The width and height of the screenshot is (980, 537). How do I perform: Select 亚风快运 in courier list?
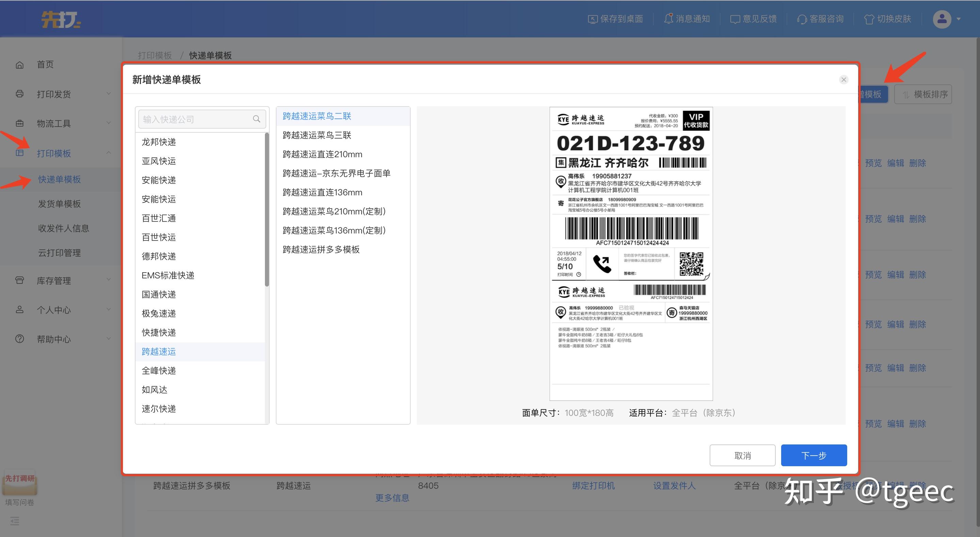tap(200, 161)
